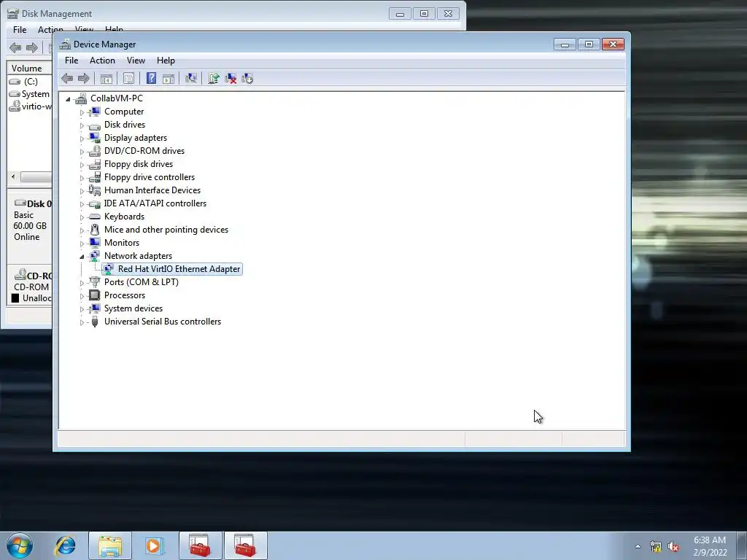Open the Action menu in Device Manager
The width and height of the screenshot is (747, 560).
(102, 61)
